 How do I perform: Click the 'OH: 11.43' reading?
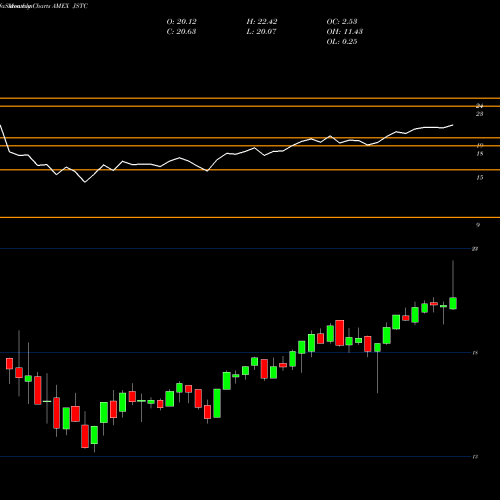pos(345,32)
